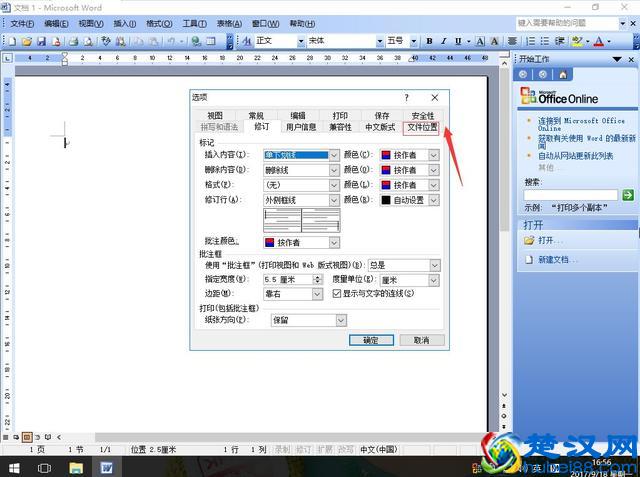
Task: Click the Save floppy disk icon
Action: pyautogui.click(x=41, y=41)
